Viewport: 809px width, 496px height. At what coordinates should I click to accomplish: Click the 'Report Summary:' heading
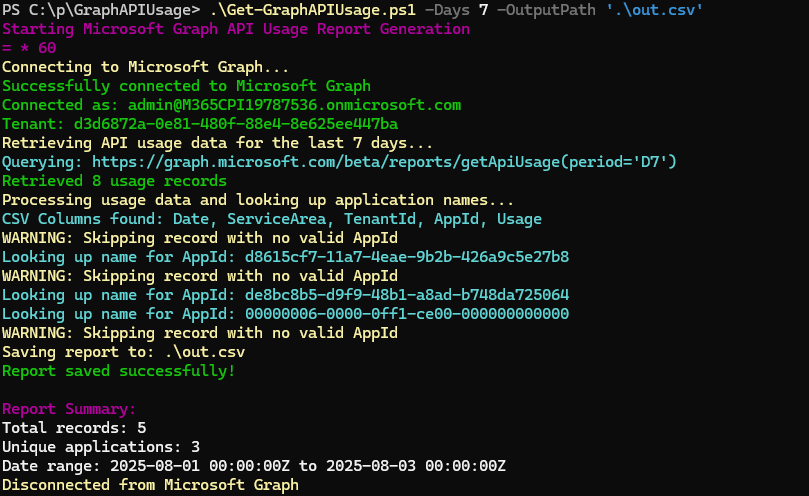click(x=69, y=409)
